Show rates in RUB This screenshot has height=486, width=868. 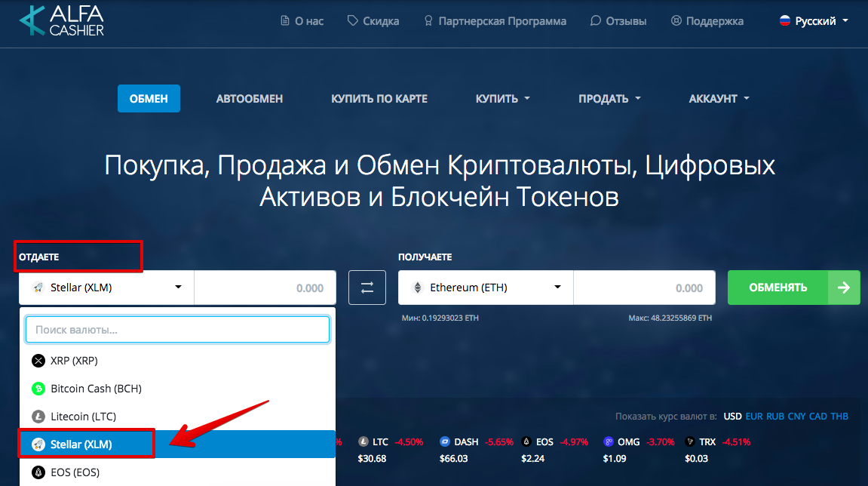(x=775, y=416)
